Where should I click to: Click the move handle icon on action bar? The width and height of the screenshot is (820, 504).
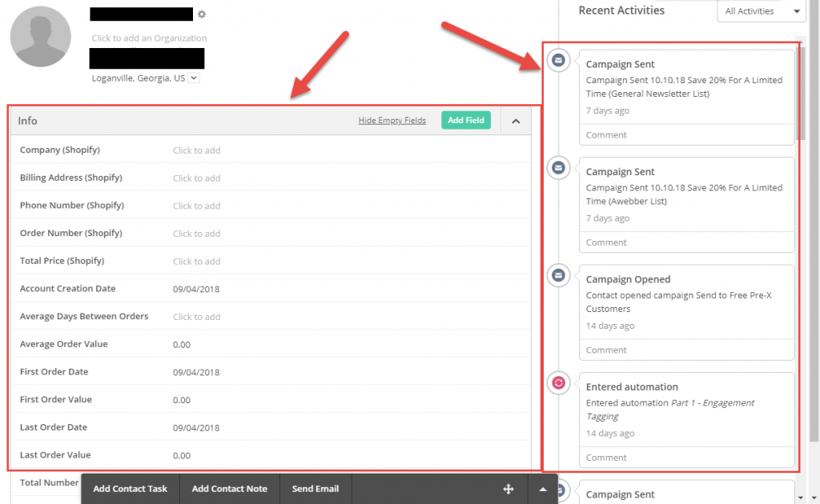pyautogui.click(x=508, y=489)
